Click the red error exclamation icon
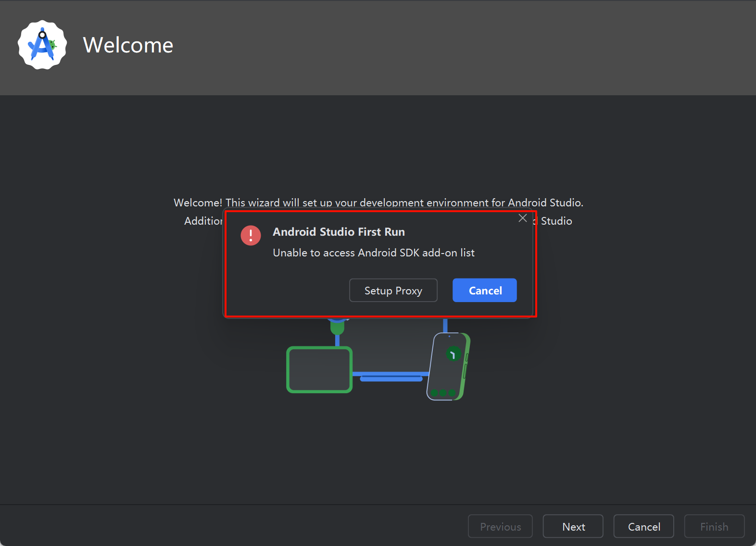The width and height of the screenshot is (756, 546). coord(251,235)
